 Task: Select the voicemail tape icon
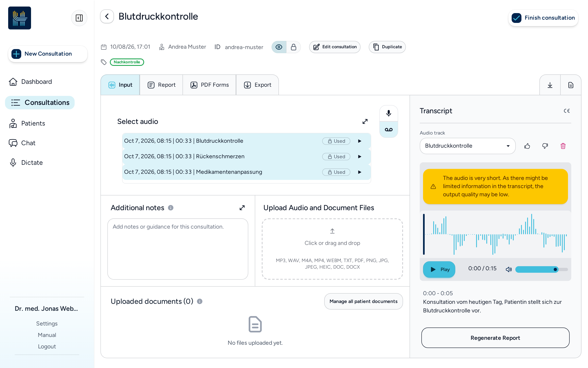(389, 129)
